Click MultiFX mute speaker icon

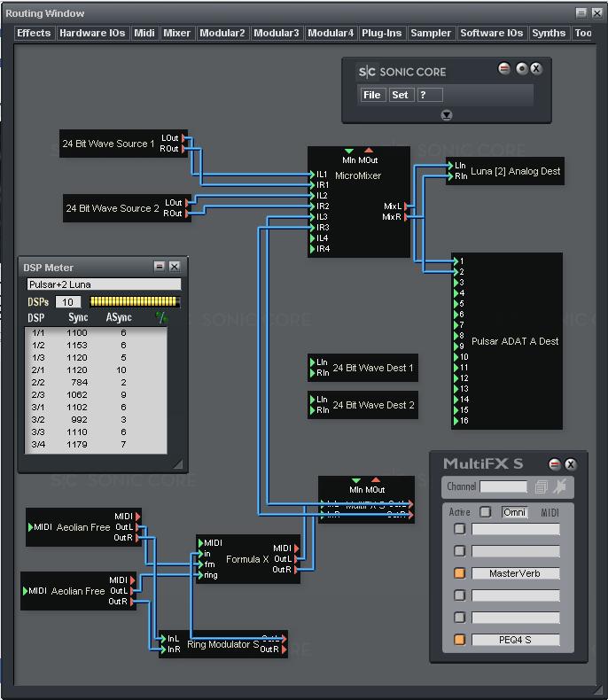click(x=560, y=486)
